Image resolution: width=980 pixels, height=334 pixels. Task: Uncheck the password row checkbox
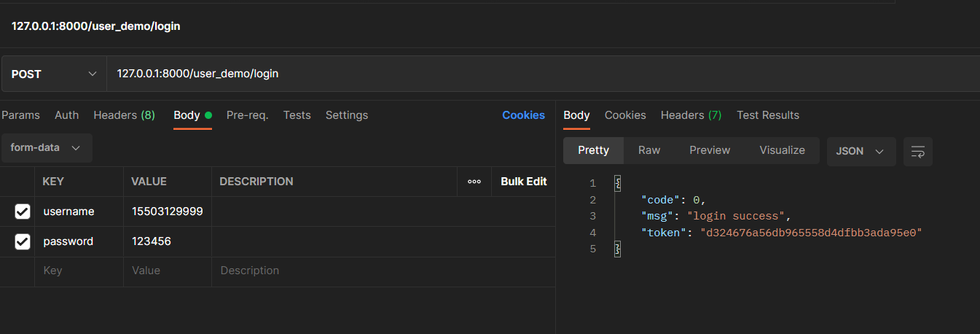(x=23, y=241)
